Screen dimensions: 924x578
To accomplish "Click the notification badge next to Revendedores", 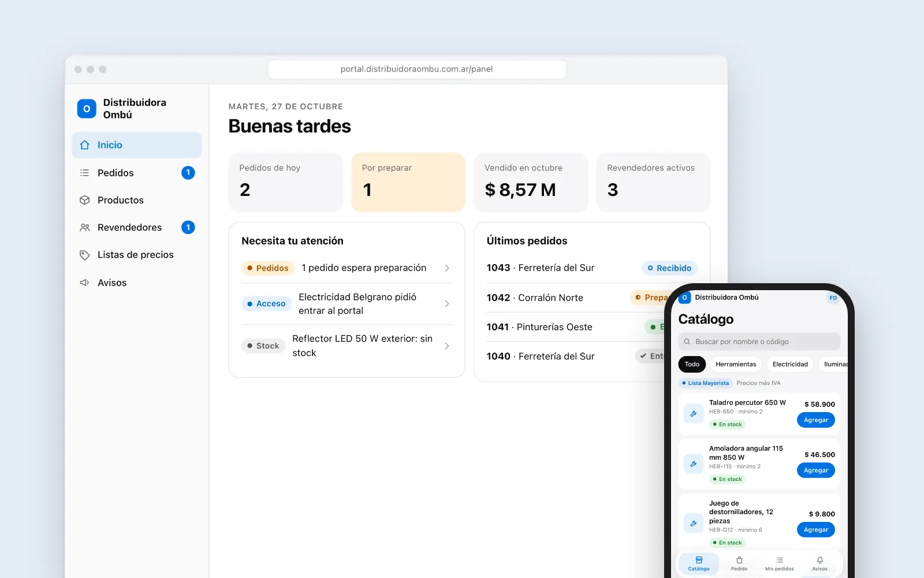I will (x=188, y=227).
